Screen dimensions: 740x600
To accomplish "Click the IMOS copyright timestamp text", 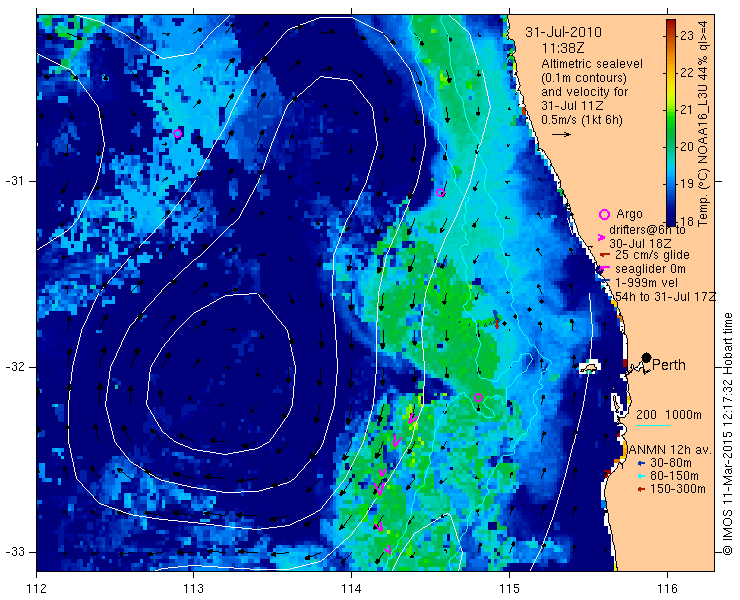I will point(728,434).
